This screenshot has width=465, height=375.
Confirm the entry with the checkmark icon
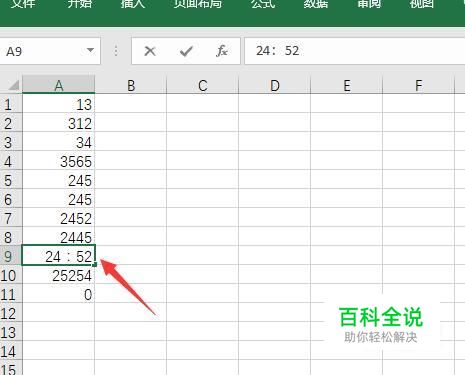[186, 51]
